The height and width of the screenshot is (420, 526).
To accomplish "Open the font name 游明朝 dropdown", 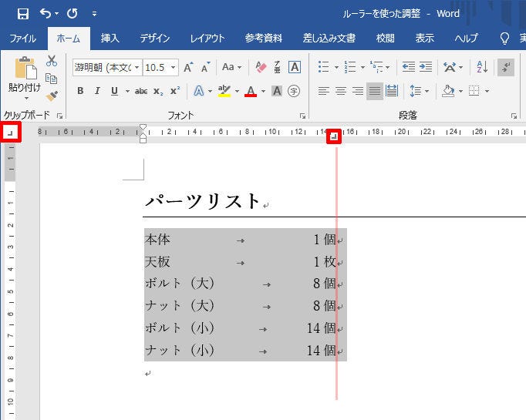I will 137,68.
